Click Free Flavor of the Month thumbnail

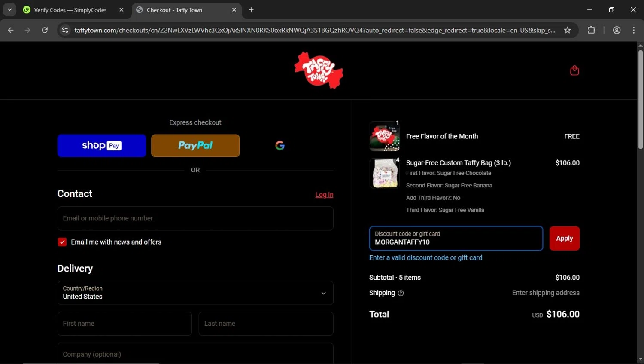click(385, 136)
